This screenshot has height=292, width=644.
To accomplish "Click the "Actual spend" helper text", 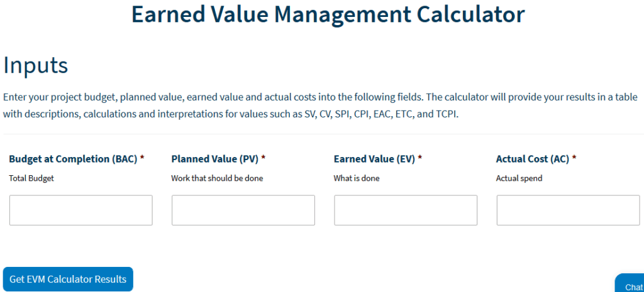I will 519,178.
